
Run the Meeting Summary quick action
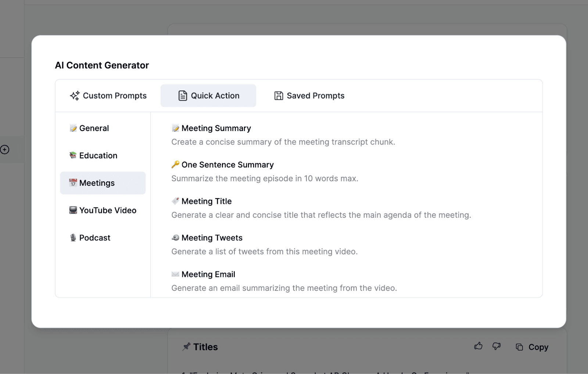[216, 128]
